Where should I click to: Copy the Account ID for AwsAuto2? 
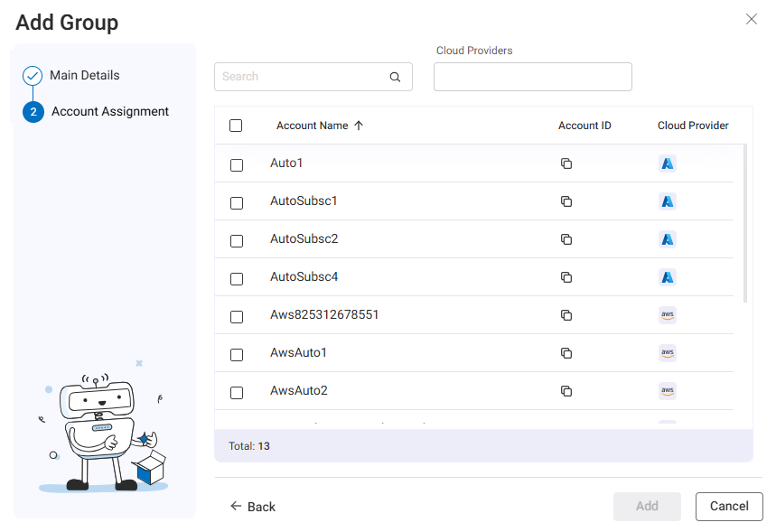click(566, 391)
